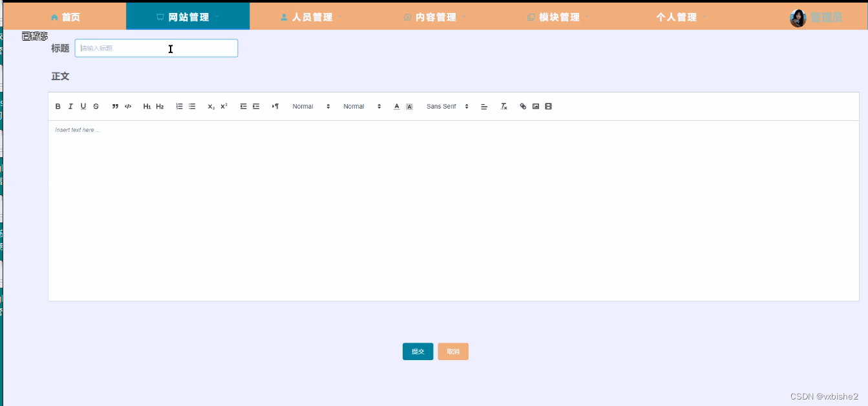Viewport: 868px width, 406px height.
Task: Click the user avatar picture
Action: point(798,18)
